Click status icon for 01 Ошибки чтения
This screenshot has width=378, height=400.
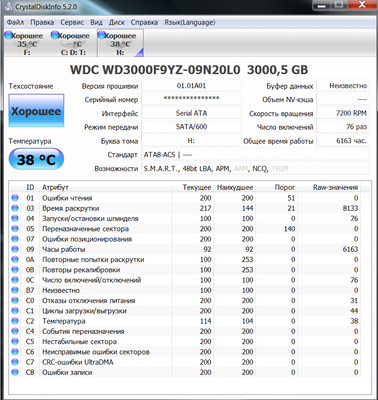(x=15, y=198)
